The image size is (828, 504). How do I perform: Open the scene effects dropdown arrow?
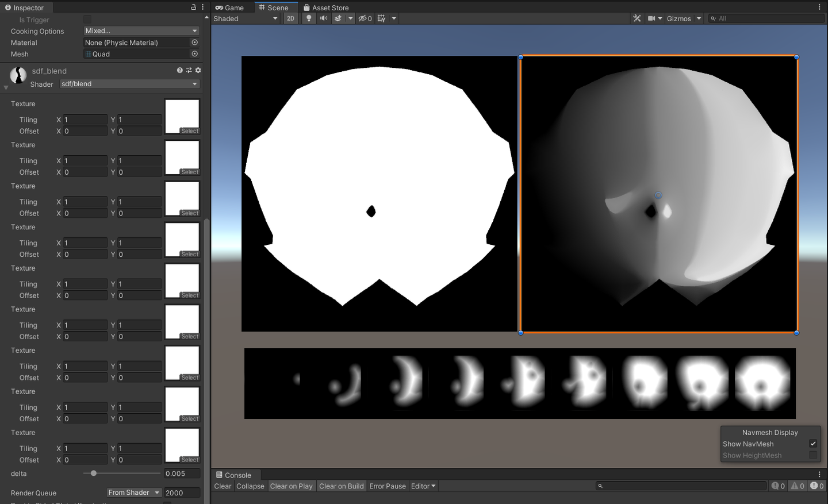pyautogui.click(x=350, y=18)
